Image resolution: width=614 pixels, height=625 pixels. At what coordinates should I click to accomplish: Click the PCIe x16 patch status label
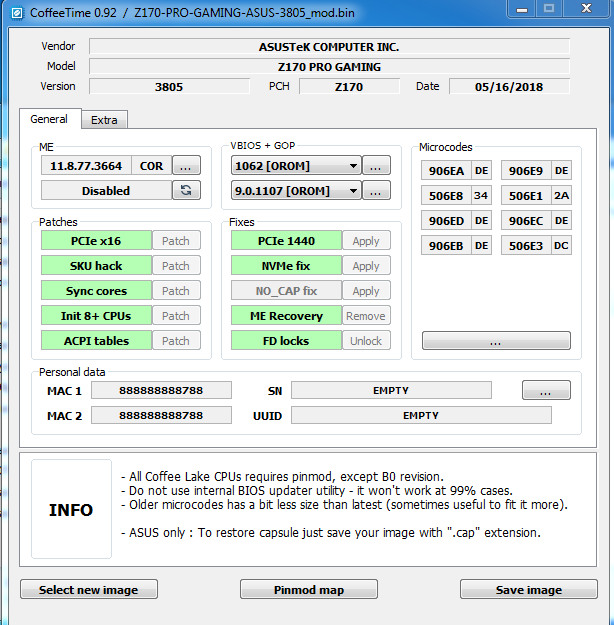pos(96,240)
